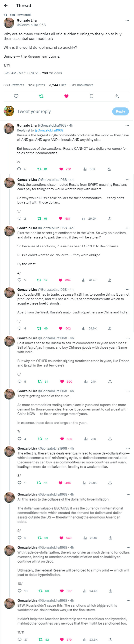The height and width of the screenshot is (644, 134).
Task: Open more options on main tweet
Action: click(x=127, y=20)
